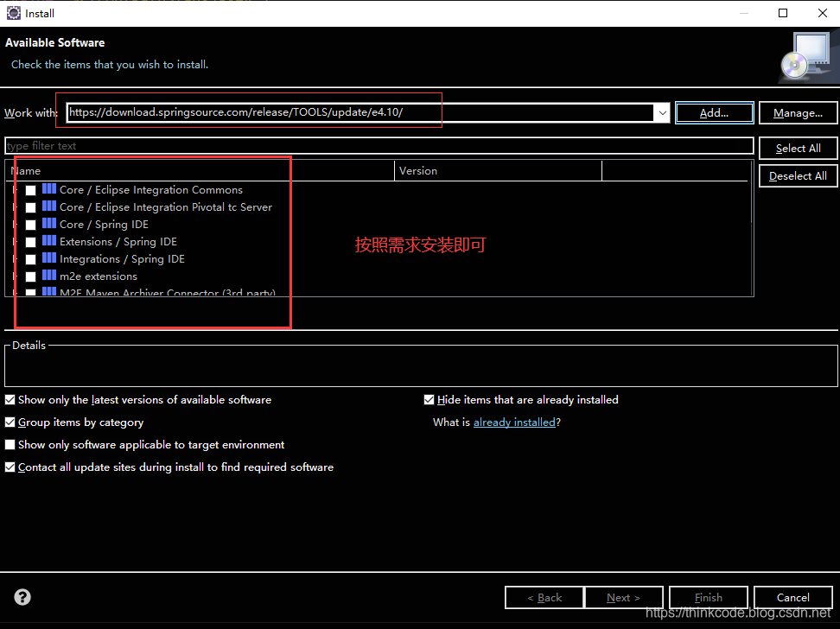Click the Select All button

tap(798, 149)
